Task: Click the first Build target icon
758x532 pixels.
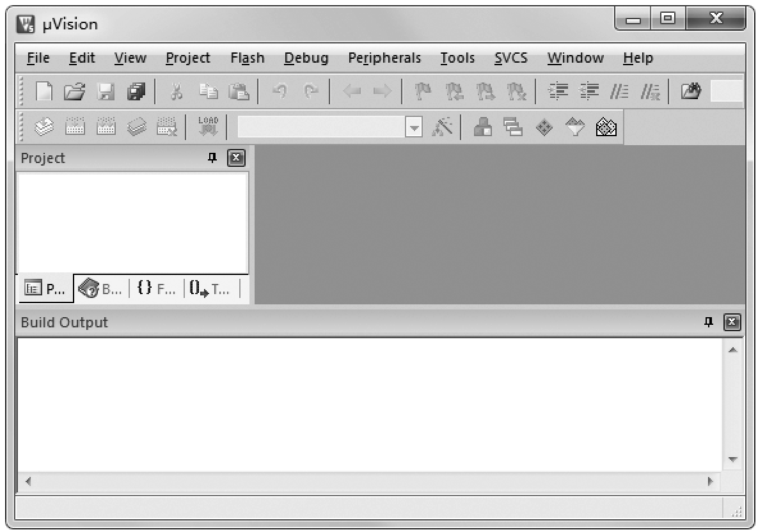Action: (x=75, y=127)
